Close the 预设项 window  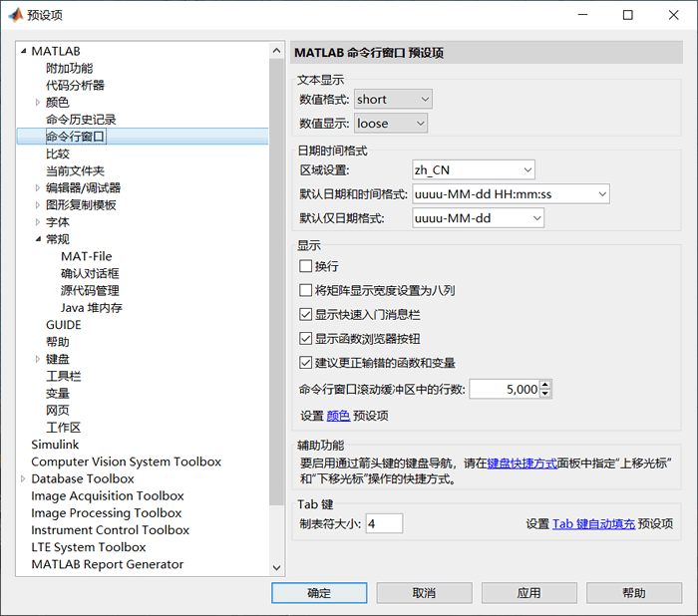pyautogui.click(x=673, y=15)
